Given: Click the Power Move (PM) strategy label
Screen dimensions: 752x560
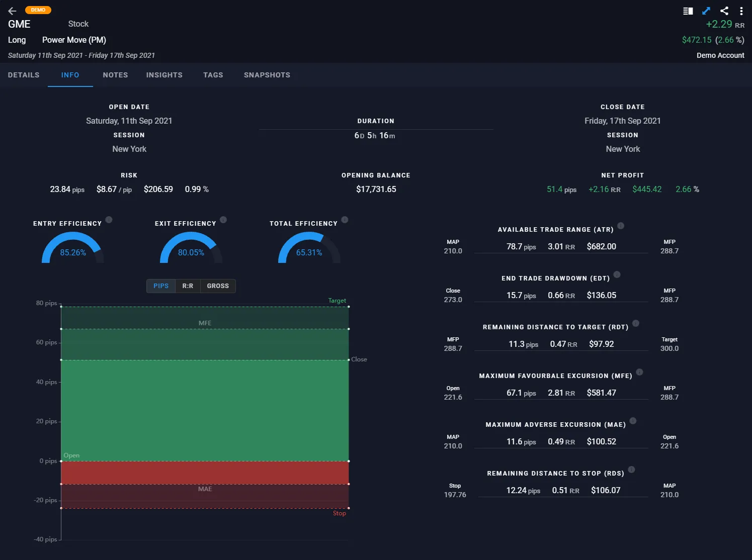Looking at the screenshot, I should click(x=74, y=40).
